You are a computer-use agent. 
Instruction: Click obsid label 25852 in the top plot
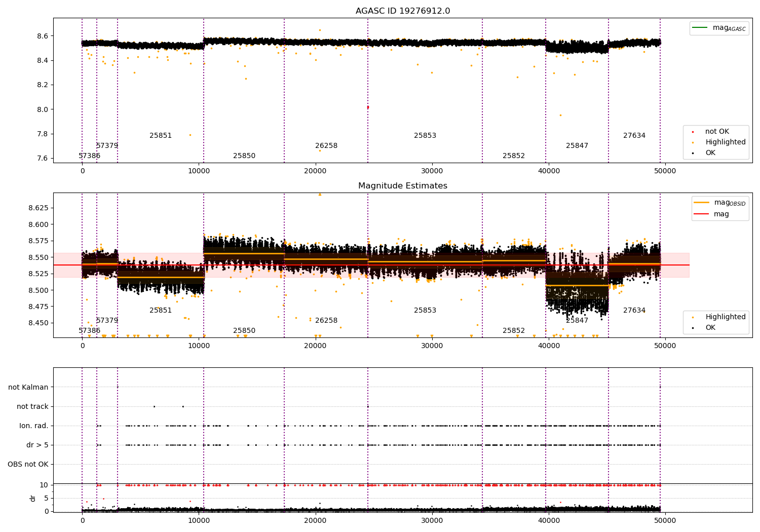click(514, 156)
